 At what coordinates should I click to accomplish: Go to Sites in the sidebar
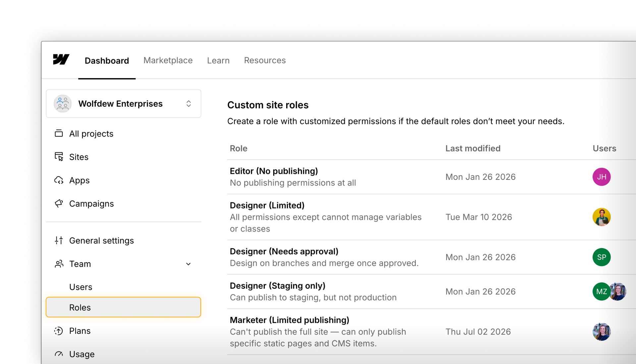pyautogui.click(x=79, y=157)
